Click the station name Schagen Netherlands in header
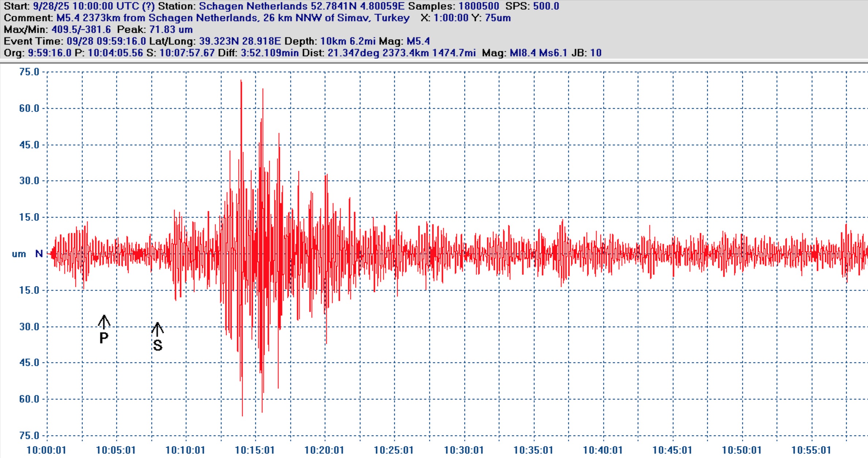 [253, 6]
